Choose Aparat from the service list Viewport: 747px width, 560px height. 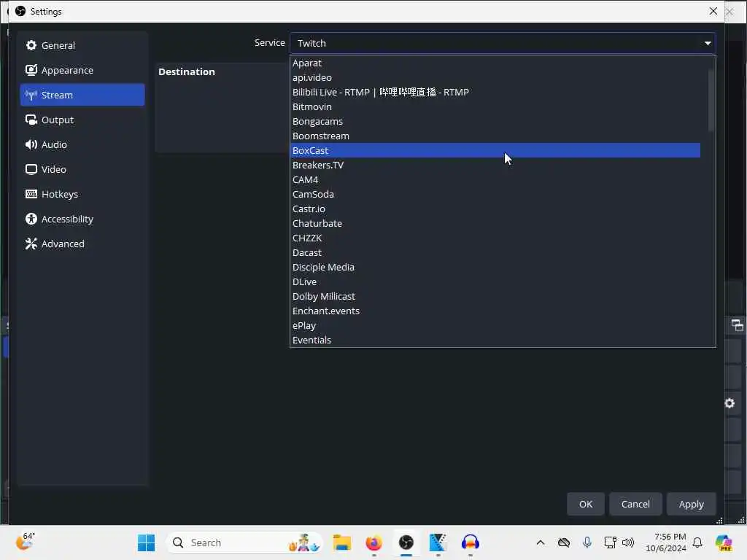(x=495, y=63)
